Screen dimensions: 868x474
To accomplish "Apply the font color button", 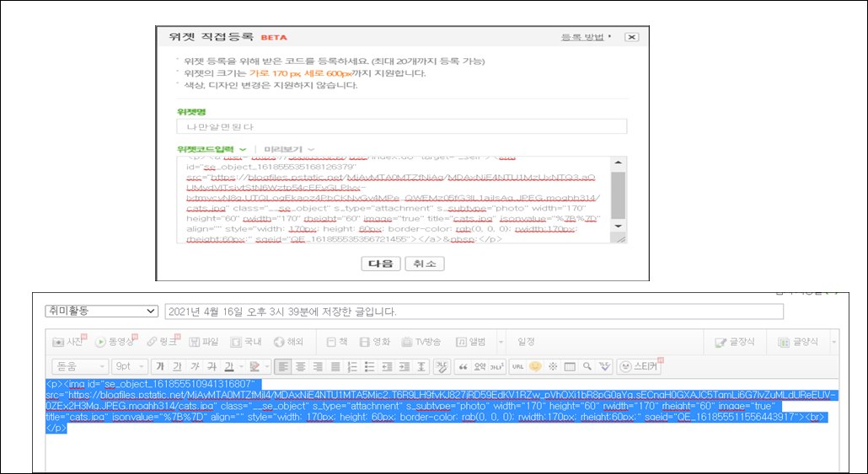I will click(x=229, y=366).
